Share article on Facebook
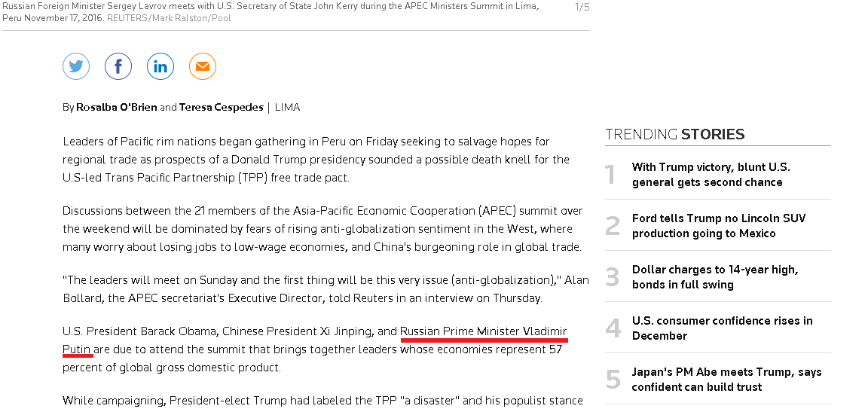Viewport: 868px width, 415px height. click(118, 66)
